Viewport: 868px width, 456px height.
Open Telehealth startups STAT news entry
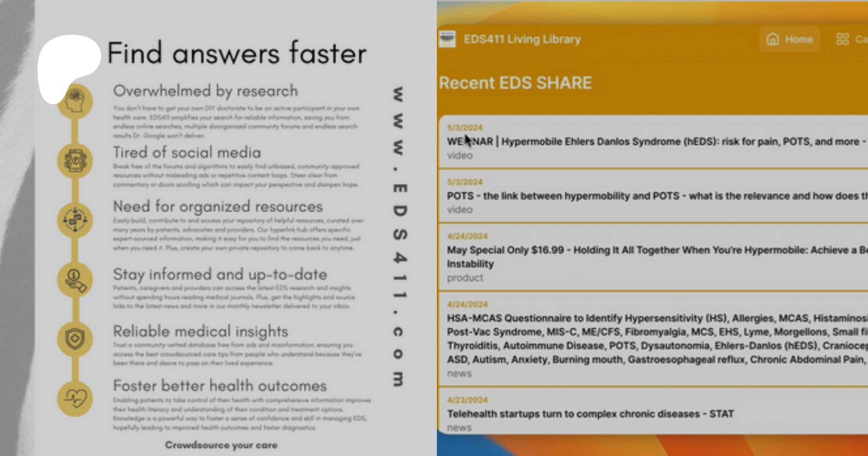point(590,414)
